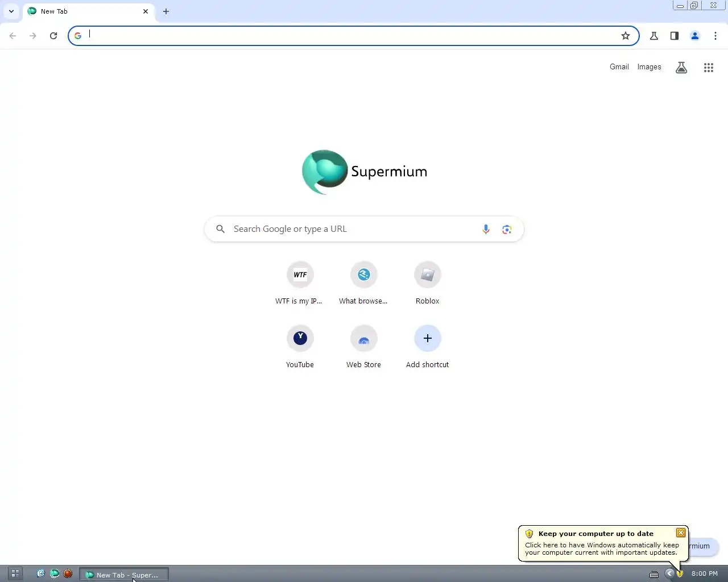Viewport: 728px width, 582px height.
Task: Click the Google icon in the address bar
Action: (x=78, y=36)
